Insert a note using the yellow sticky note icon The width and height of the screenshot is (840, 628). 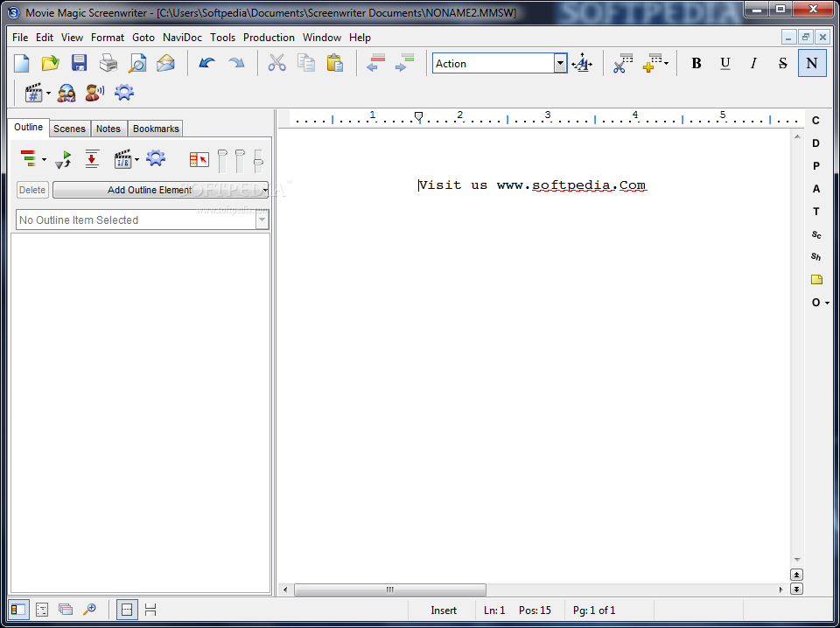tap(816, 280)
